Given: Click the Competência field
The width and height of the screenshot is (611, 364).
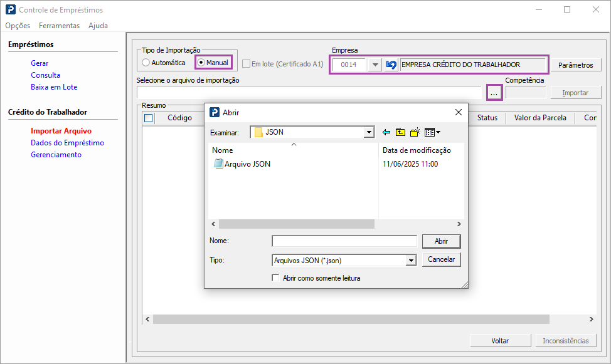Looking at the screenshot, I should tap(526, 93).
